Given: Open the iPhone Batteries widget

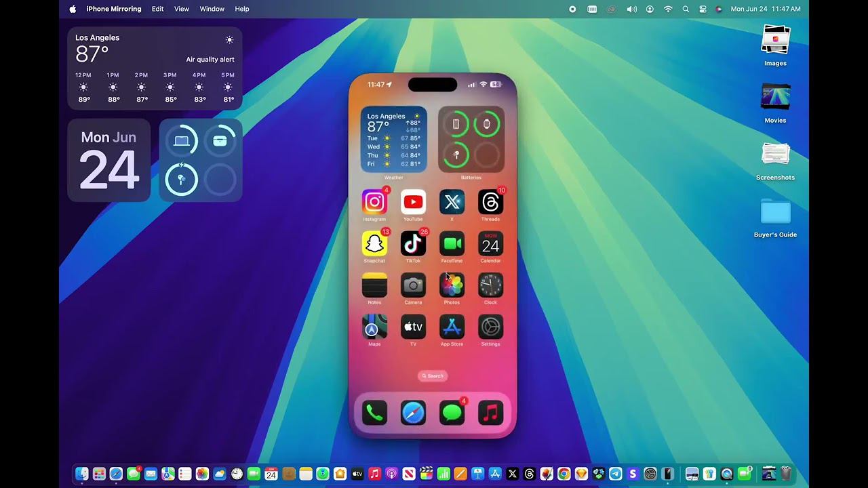Looking at the screenshot, I should 471,139.
